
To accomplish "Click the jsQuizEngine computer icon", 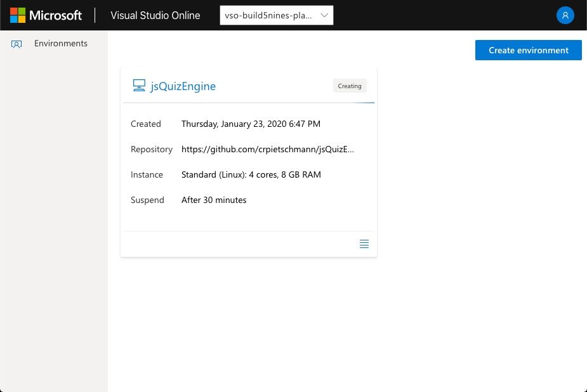I will [139, 86].
